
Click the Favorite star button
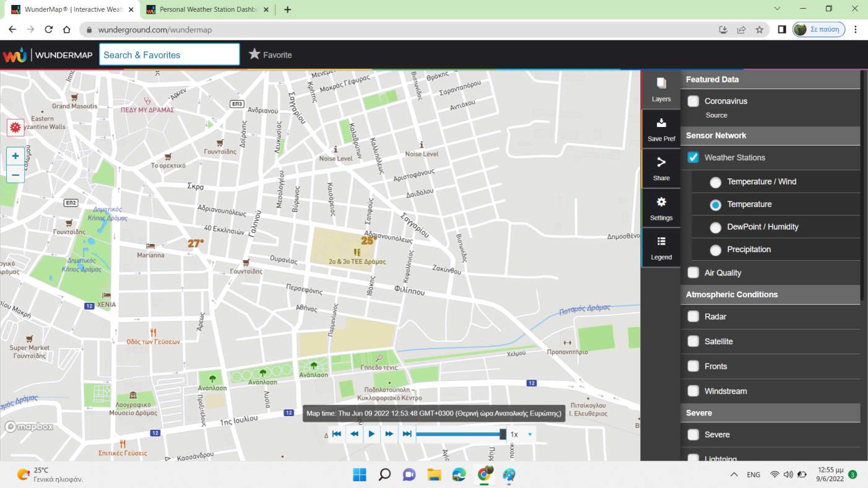tap(270, 54)
